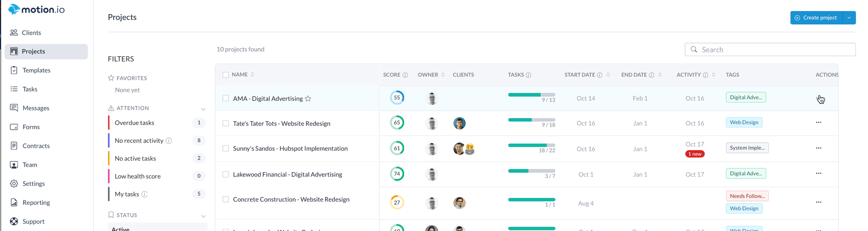
Task: Sort by ACTIVITY column arrows
Action: tap(713, 75)
